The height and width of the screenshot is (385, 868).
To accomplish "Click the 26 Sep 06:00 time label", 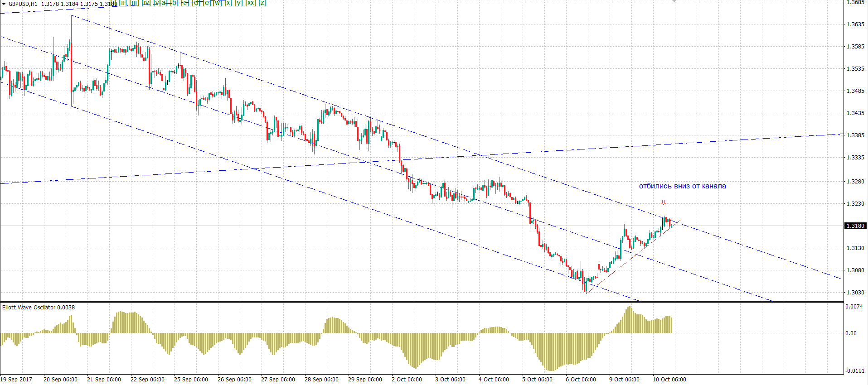I will pos(234,380).
